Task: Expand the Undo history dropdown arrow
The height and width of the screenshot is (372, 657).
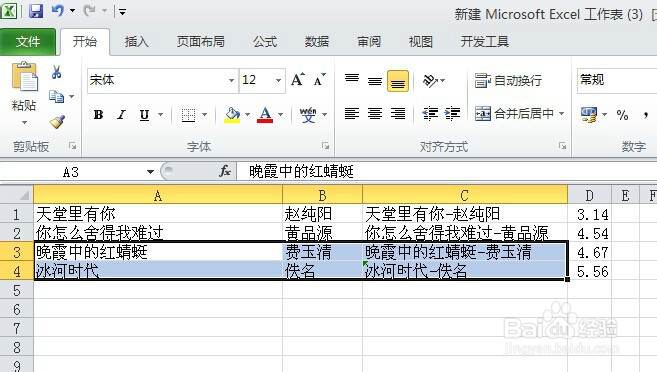Action: (x=72, y=10)
